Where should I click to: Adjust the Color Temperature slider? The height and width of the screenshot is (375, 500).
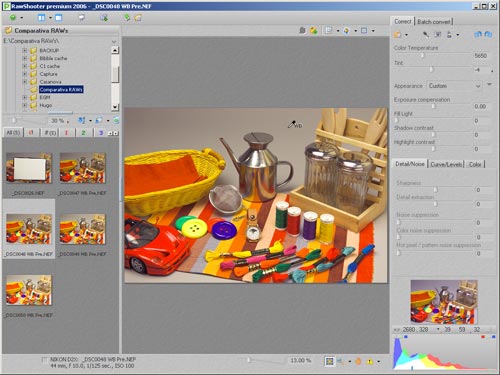click(423, 55)
